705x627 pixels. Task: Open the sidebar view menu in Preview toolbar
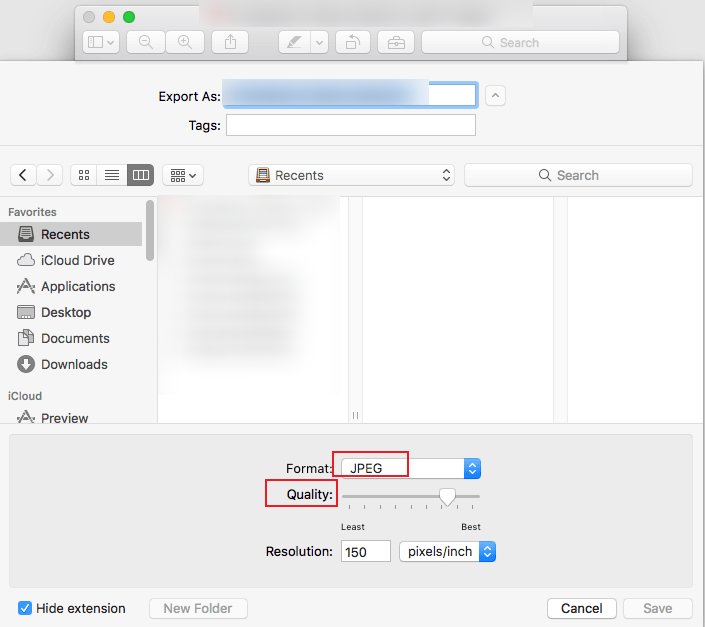(x=101, y=42)
